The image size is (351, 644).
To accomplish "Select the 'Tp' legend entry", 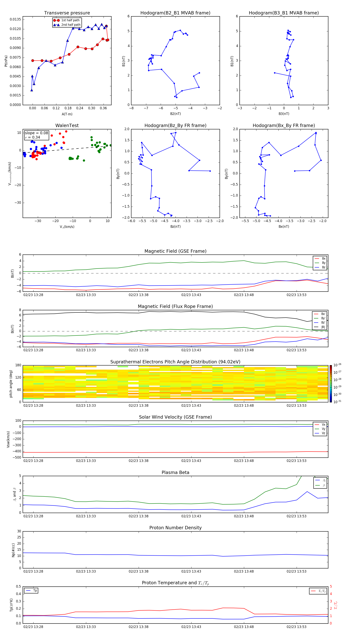I will (31, 591).
